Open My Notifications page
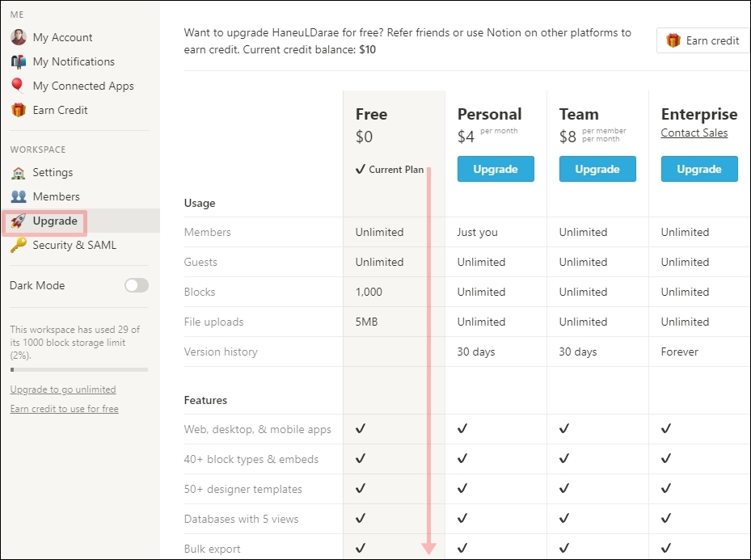751x560 pixels. [x=74, y=61]
